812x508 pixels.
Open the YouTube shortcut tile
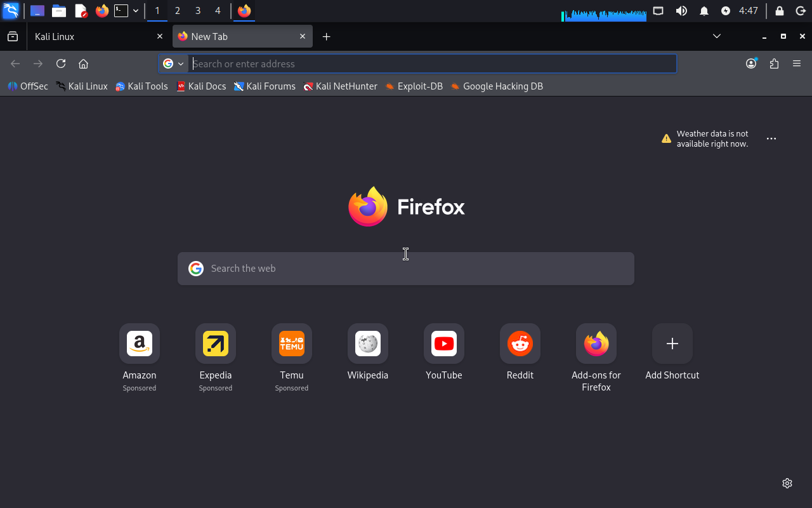[x=444, y=344]
